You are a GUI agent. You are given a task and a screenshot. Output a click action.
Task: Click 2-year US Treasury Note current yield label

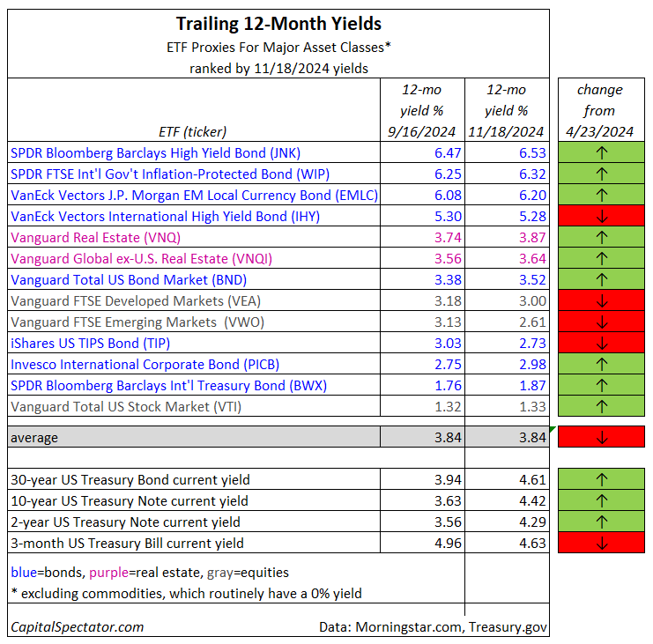click(x=125, y=522)
